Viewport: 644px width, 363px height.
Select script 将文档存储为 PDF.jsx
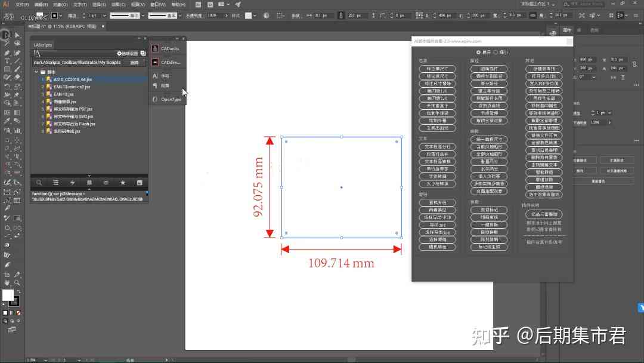[73, 109]
